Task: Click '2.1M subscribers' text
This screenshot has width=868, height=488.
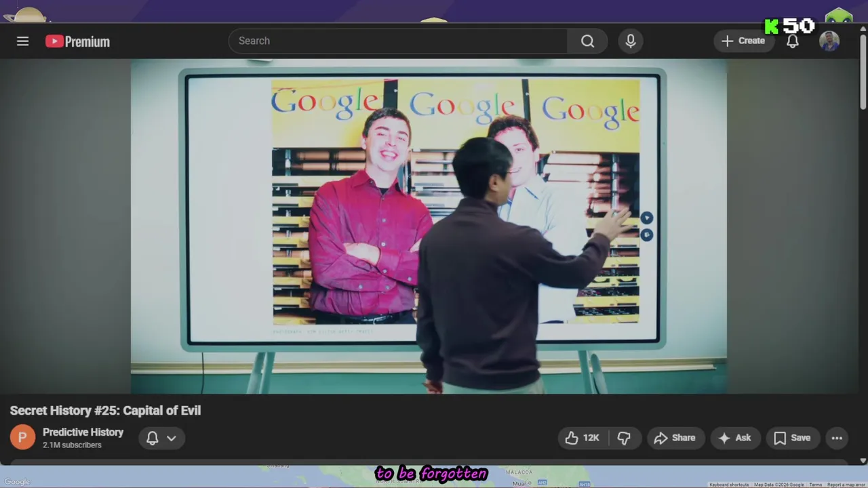Action: [x=72, y=445]
